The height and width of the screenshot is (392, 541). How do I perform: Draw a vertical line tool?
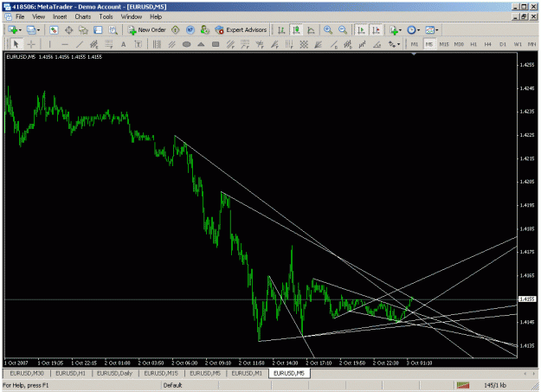(49, 44)
